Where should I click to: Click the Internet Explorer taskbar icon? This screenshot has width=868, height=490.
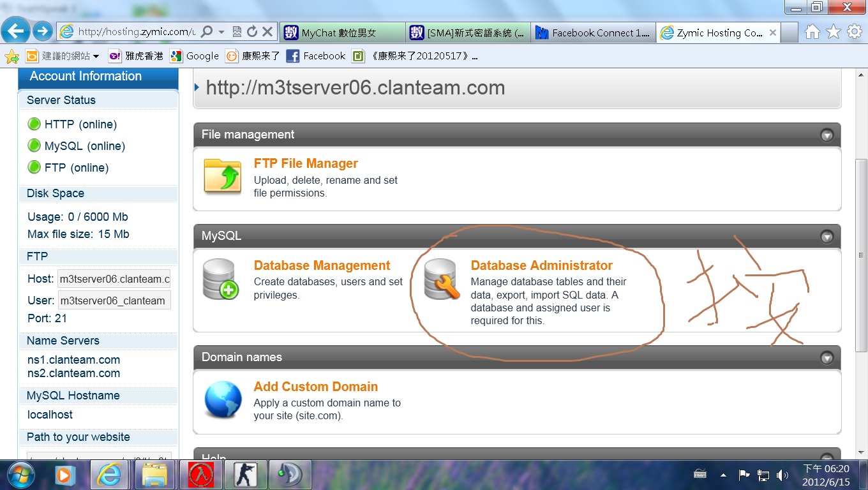[110, 475]
